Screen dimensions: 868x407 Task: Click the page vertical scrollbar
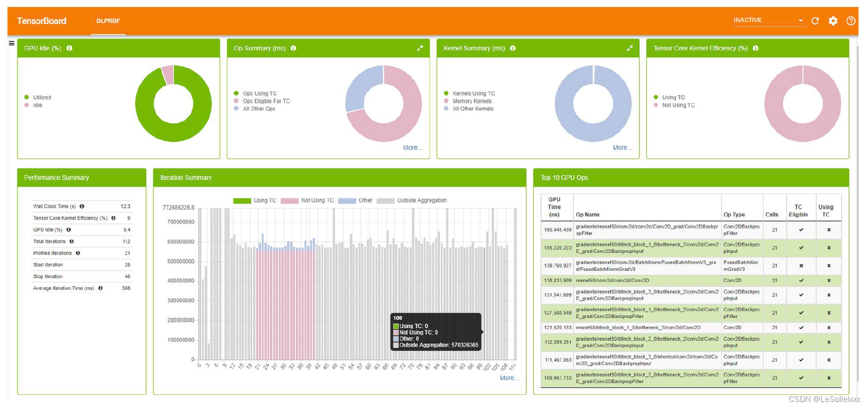pyautogui.click(x=857, y=214)
